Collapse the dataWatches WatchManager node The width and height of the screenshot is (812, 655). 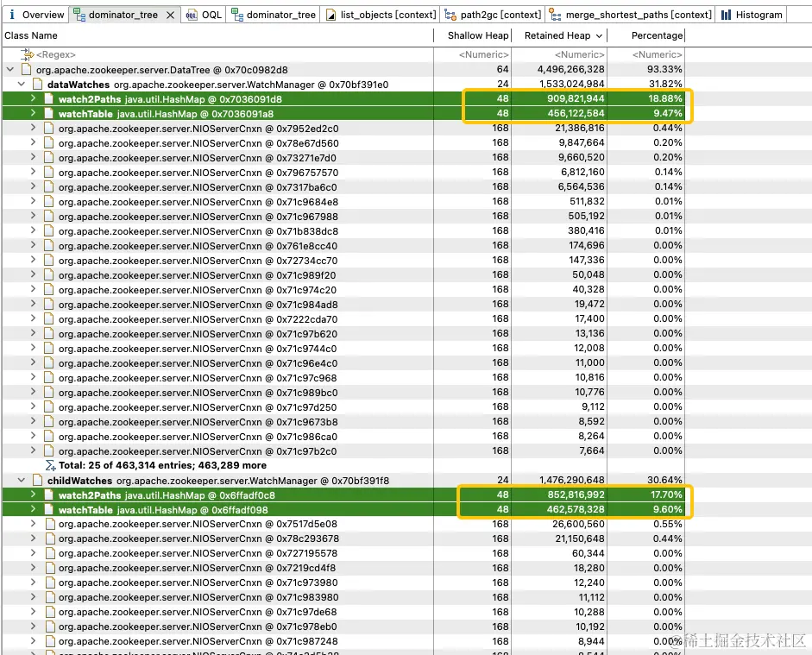click(x=22, y=84)
